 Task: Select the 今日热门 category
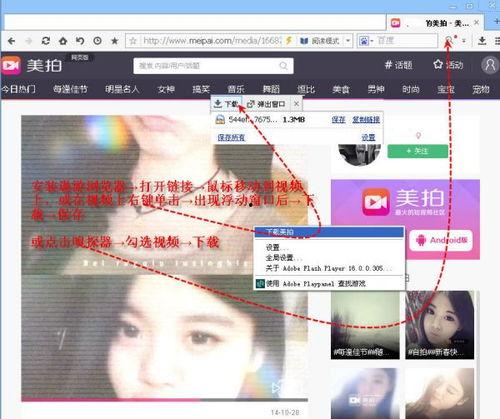pos(18,89)
